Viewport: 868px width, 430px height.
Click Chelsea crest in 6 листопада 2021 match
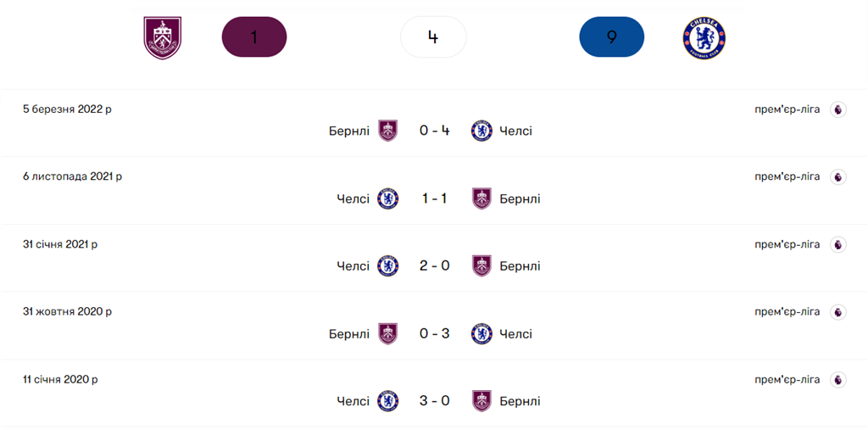[388, 198]
